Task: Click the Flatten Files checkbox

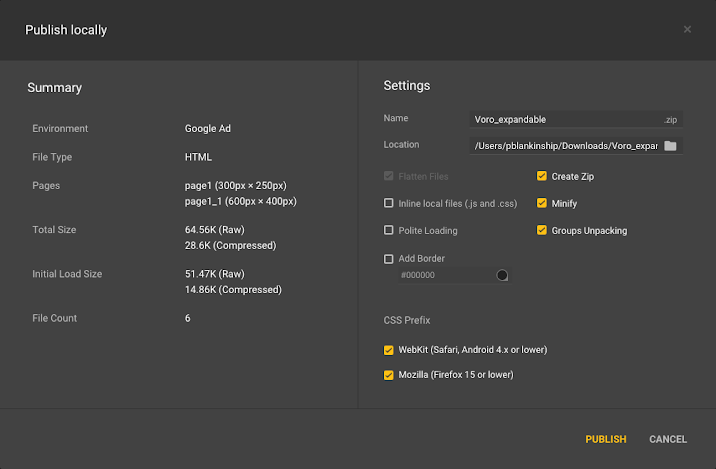Action: [x=389, y=177]
